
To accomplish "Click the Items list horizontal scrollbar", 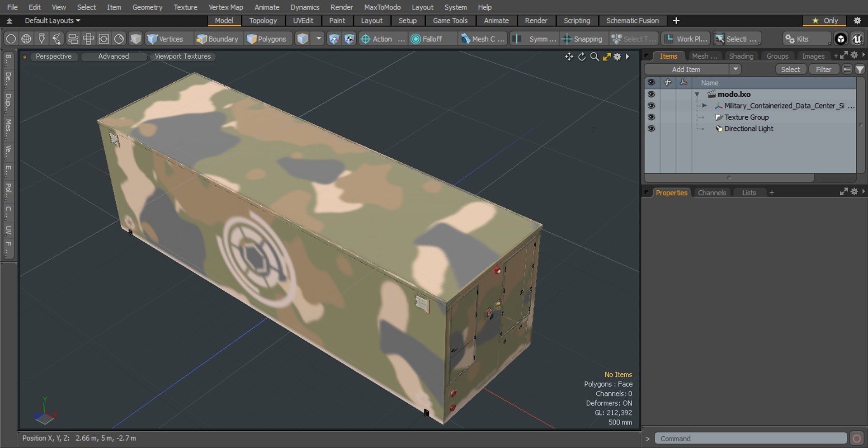I will point(729,178).
